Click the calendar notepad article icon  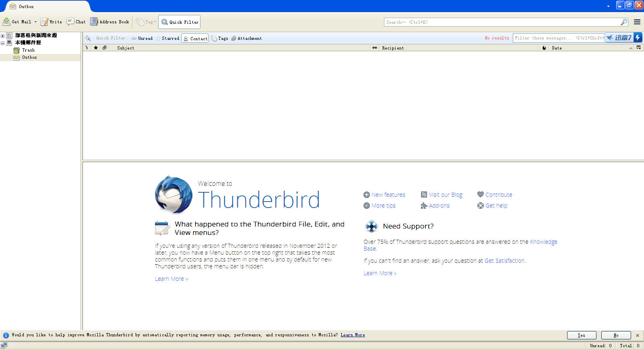click(162, 228)
